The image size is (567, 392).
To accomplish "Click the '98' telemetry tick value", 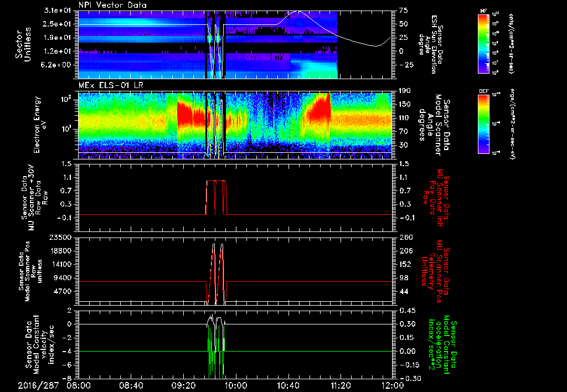I will (x=404, y=278).
